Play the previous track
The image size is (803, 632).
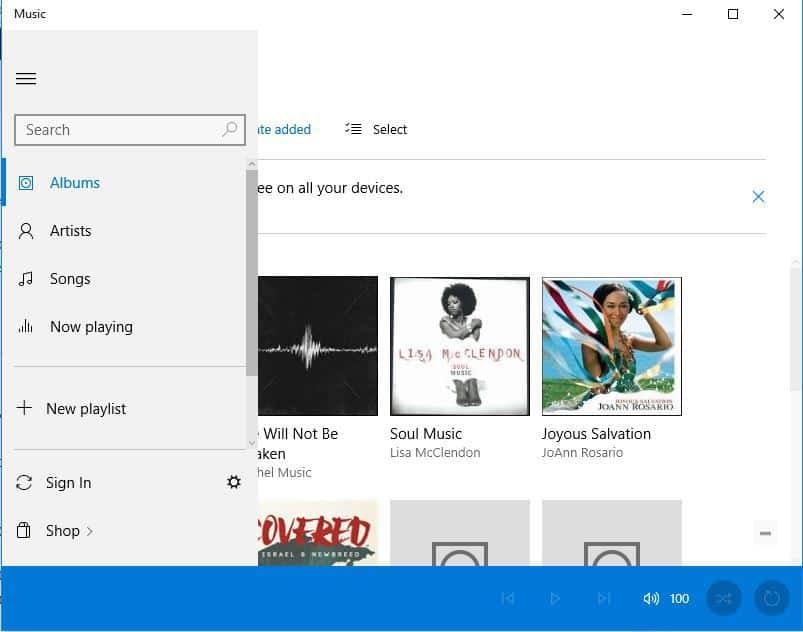click(507, 598)
